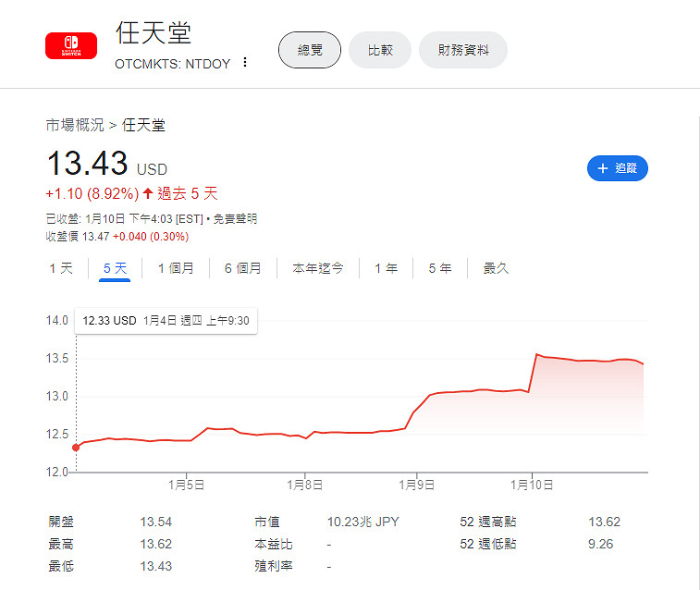Image resolution: width=700 pixels, height=590 pixels.
Task: Click the 最高 value 13.62
Action: (155, 544)
